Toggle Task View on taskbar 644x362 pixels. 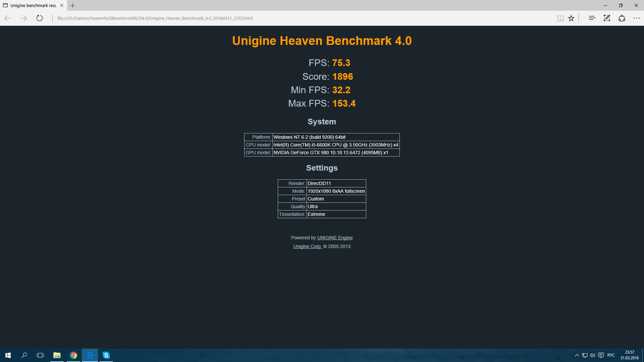click(40, 355)
